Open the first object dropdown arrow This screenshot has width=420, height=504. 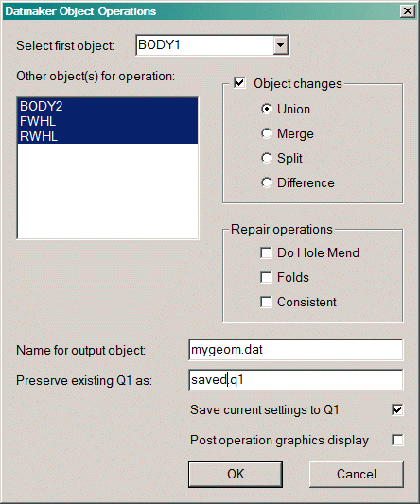pos(280,45)
